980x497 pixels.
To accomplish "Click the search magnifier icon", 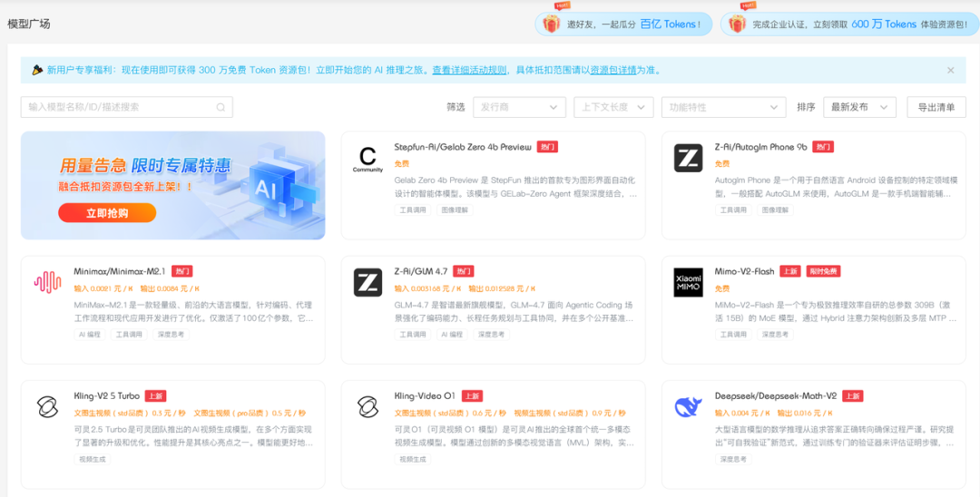I will click(x=220, y=107).
